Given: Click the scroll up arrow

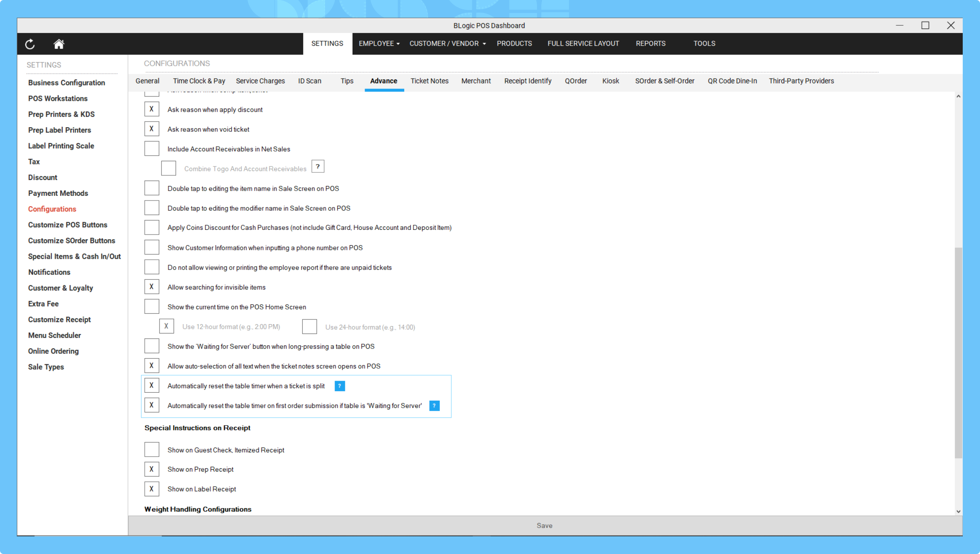Looking at the screenshot, I should click(x=958, y=96).
